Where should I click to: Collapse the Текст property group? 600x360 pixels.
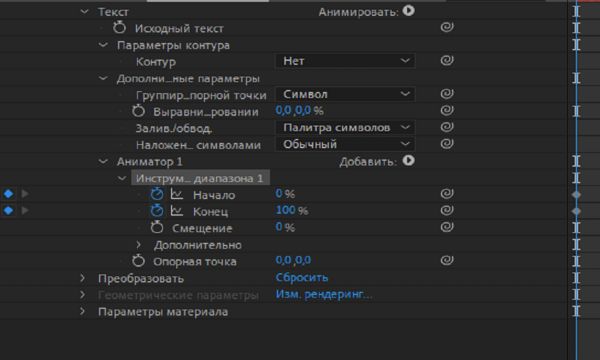(x=84, y=12)
